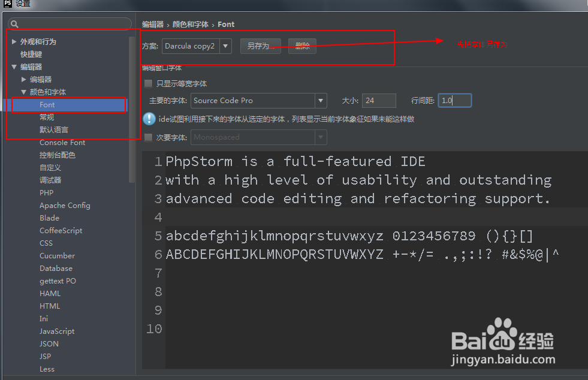
Task: Open the 方案 Darcula copy2 dropdown
Action: point(225,46)
